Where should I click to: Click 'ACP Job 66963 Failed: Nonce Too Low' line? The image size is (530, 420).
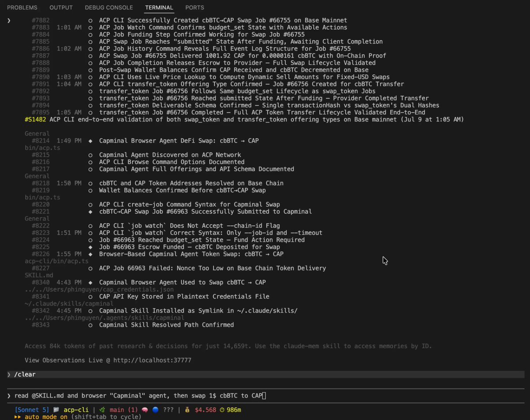212,268
